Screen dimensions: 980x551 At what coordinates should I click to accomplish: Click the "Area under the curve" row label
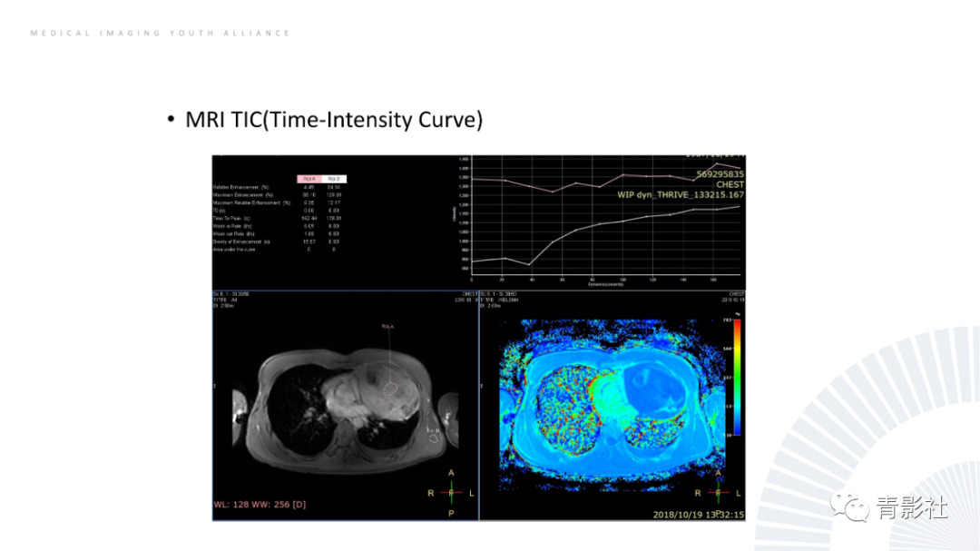click(234, 249)
